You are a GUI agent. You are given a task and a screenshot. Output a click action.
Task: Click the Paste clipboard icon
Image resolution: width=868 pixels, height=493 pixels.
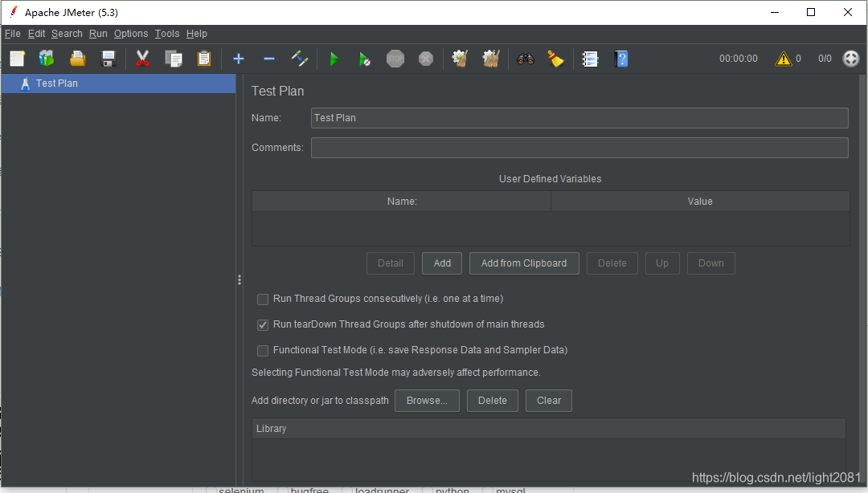click(x=204, y=59)
